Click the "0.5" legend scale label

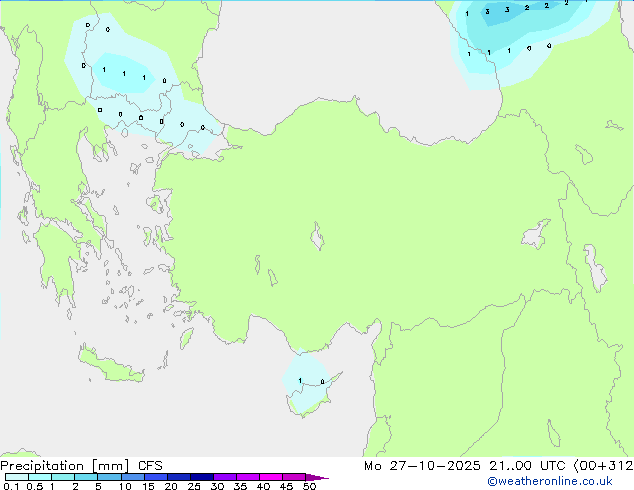35,486
